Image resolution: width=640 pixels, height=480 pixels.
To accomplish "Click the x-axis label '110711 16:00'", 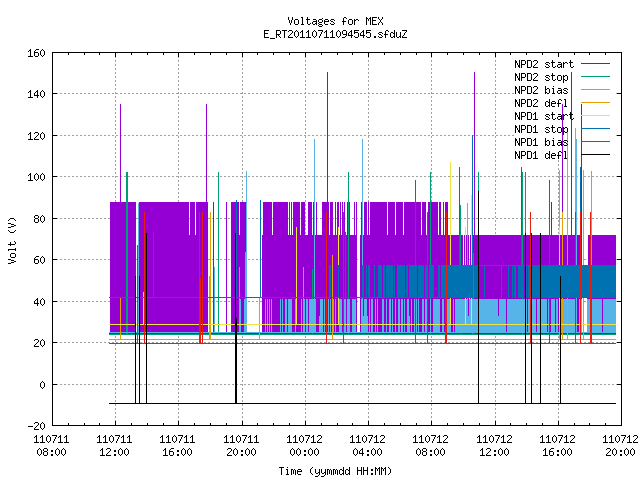I will pyautogui.click(x=178, y=446).
